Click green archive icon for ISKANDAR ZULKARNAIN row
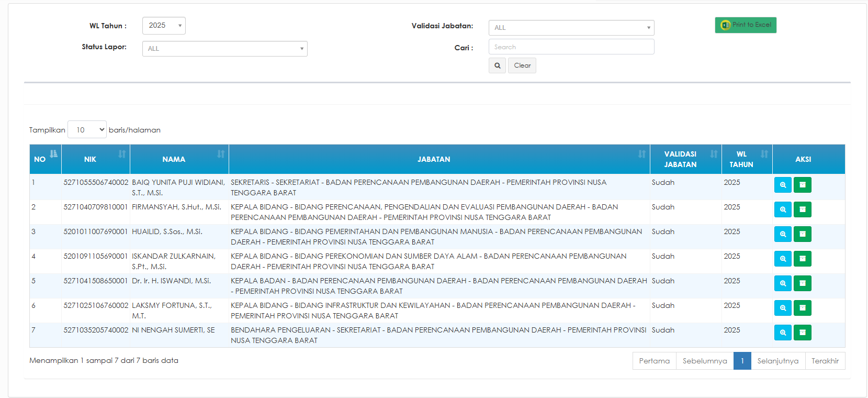Screen dimensions: 868x398 803,259
